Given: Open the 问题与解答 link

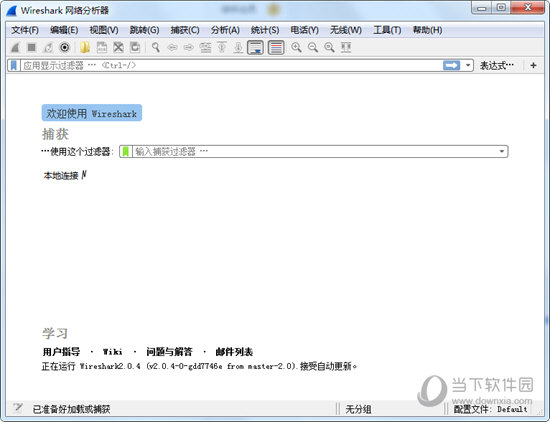Looking at the screenshot, I should 169,351.
